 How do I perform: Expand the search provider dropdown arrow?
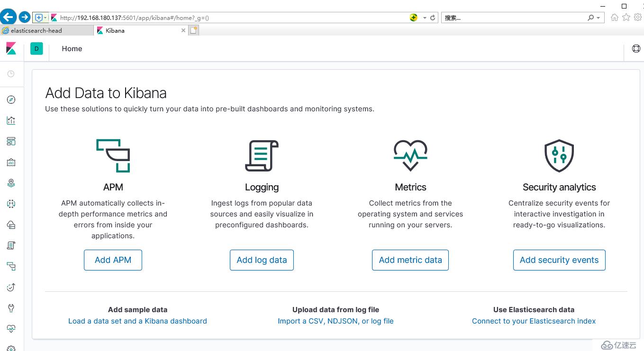tap(599, 18)
